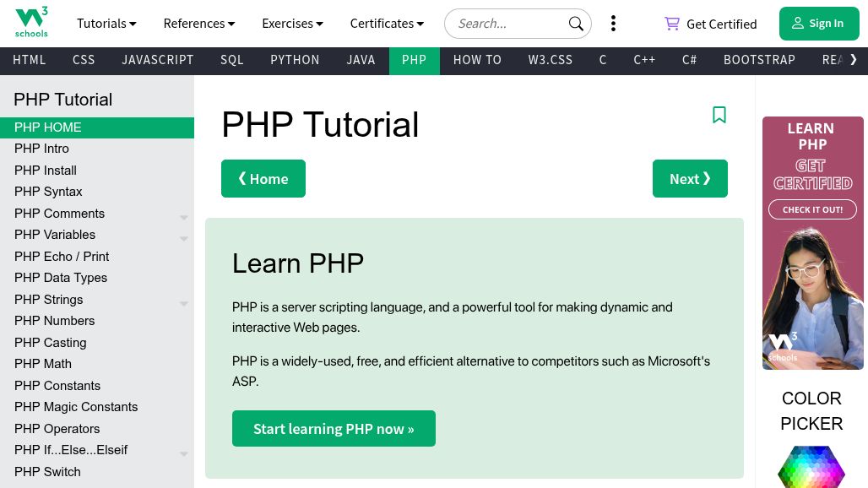Click the user icon in Sign In
This screenshot has width=868, height=488.
[797, 24]
